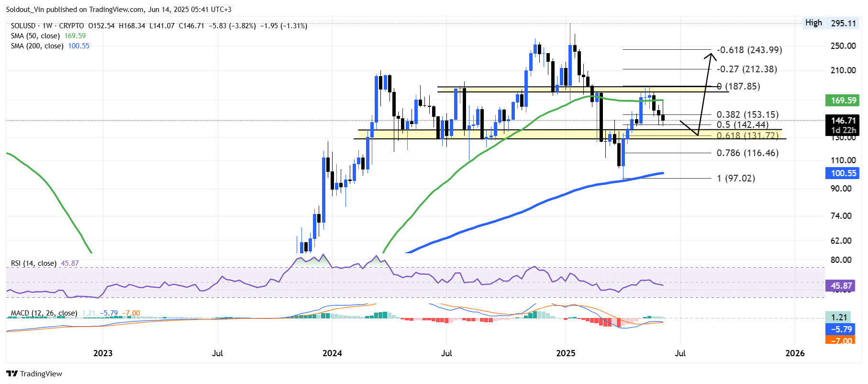Click the 210.00 price axis label
The height and width of the screenshot is (384, 868).
coord(843,70)
